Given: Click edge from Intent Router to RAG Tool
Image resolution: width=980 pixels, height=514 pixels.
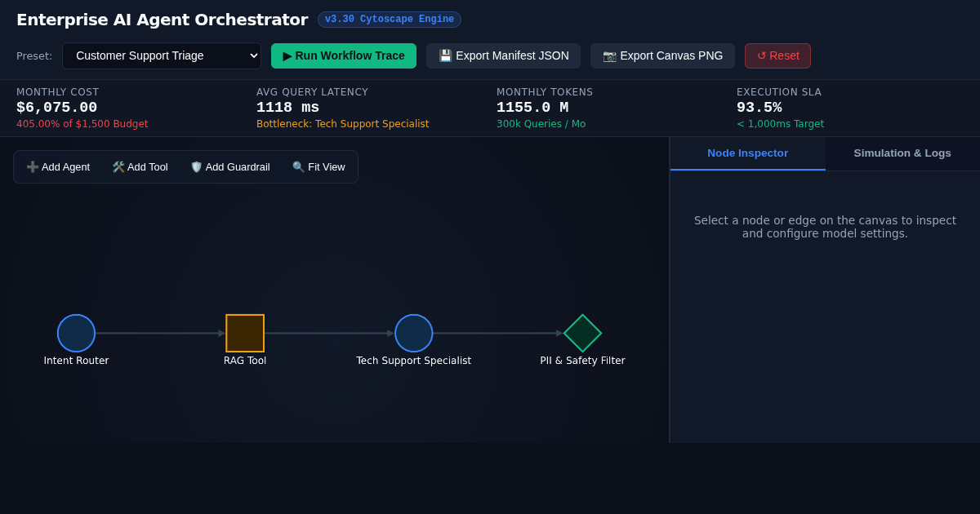Looking at the screenshot, I should pos(160,333).
